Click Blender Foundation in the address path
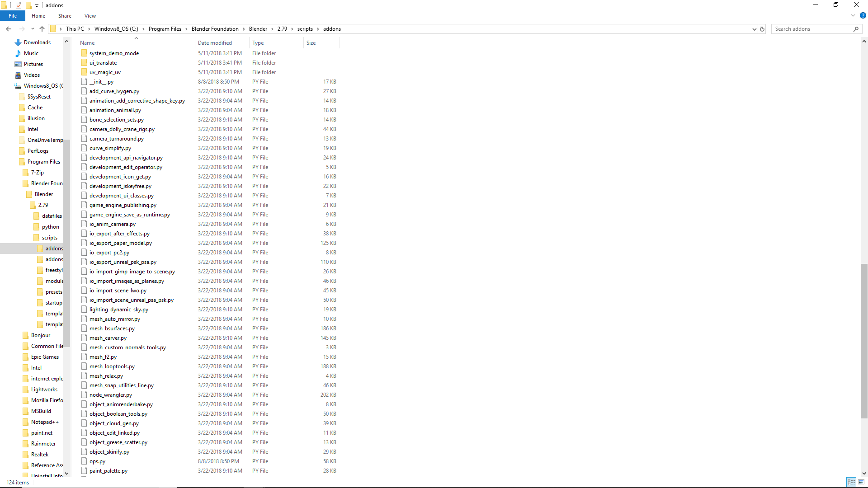The image size is (868, 488). [x=215, y=29]
